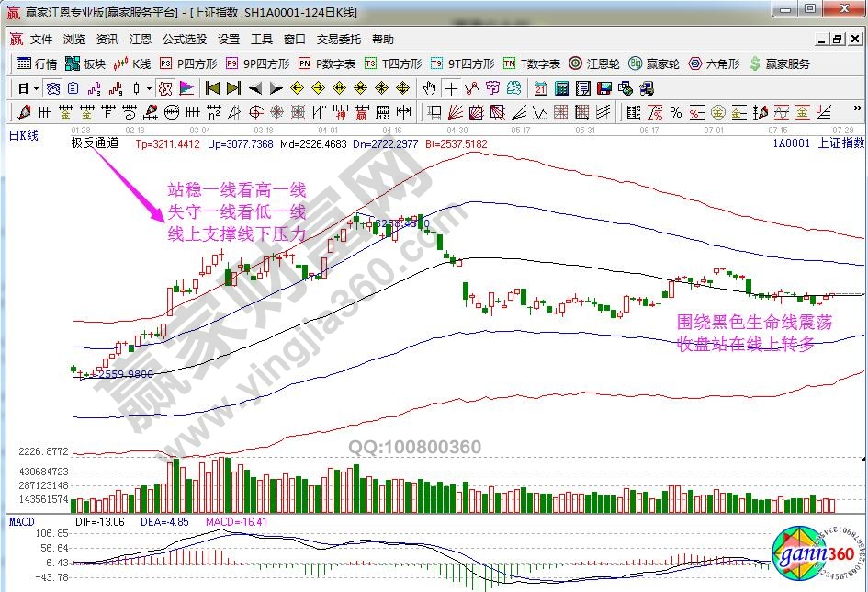Open the candlestick style dropdown arrow
Viewport: 868px width, 592px height.
point(150,88)
